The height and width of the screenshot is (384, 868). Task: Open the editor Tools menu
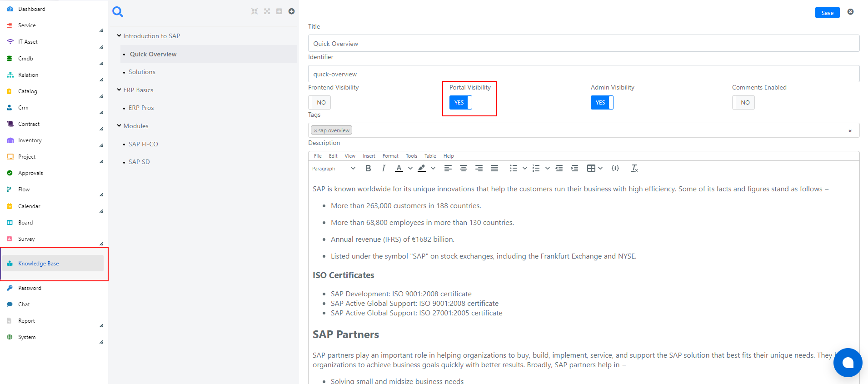pyautogui.click(x=411, y=156)
